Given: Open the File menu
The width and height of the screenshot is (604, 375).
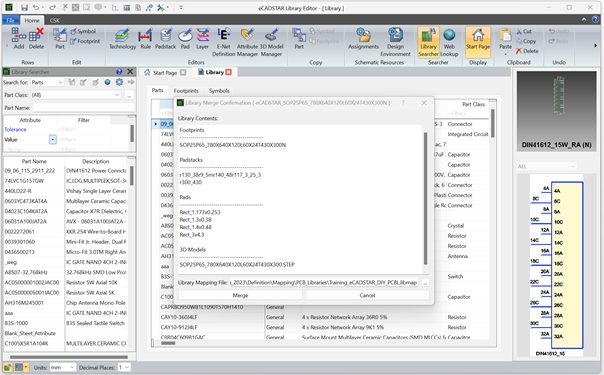Looking at the screenshot, I should coord(10,20).
